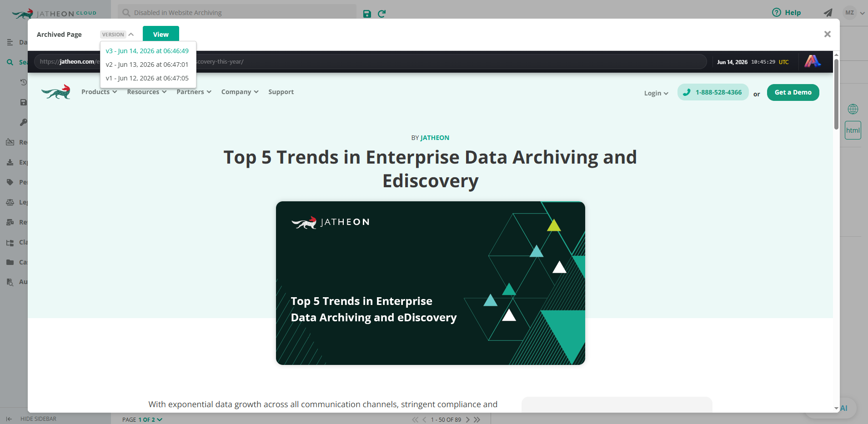Click the 1-888-528-4366 phone button
This screenshot has height=424, width=868.
(713, 92)
